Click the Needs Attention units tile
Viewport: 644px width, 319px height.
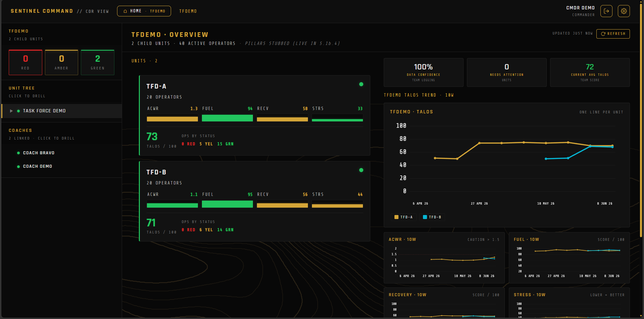coord(507,72)
